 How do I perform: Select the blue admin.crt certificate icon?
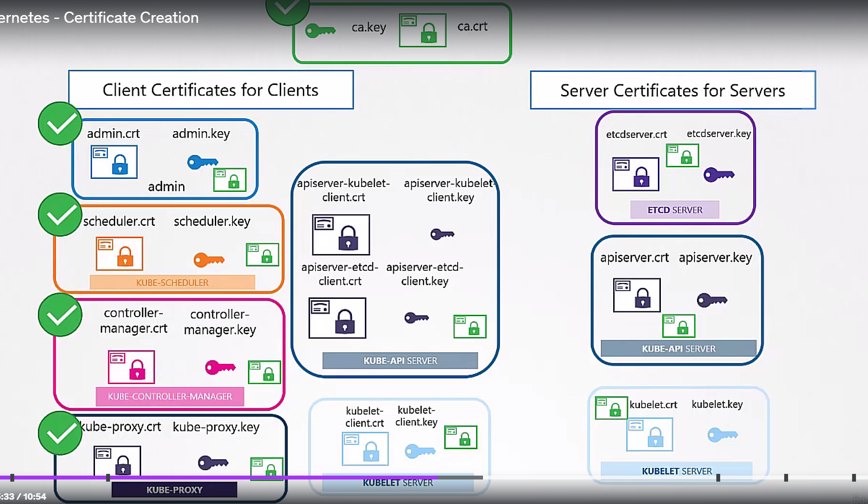pyautogui.click(x=114, y=162)
